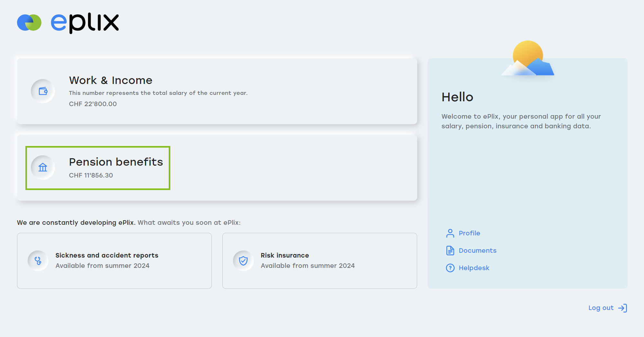Screen dimensions: 644x337
Task: Click the shield icon for Risk insurance
Action: click(x=243, y=260)
